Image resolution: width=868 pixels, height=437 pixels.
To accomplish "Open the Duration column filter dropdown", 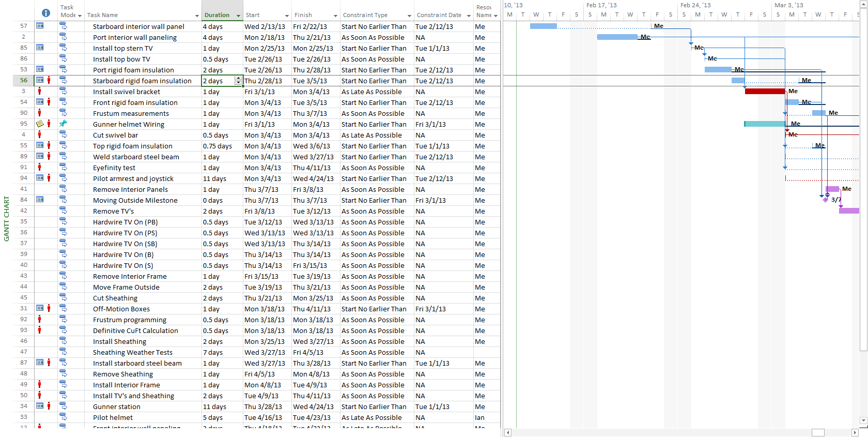I will click(238, 16).
